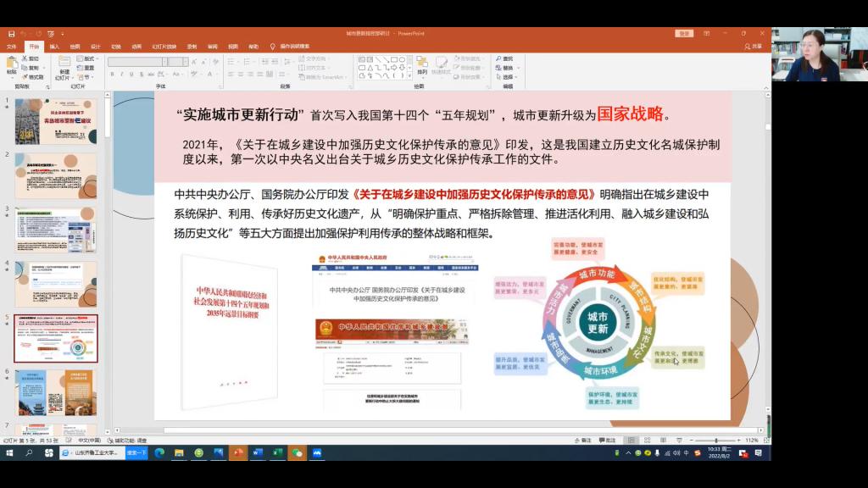The width and height of the screenshot is (868, 488).
Task: Toggle the Comments (批注) pane in status bar
Action: click(606, 441)
